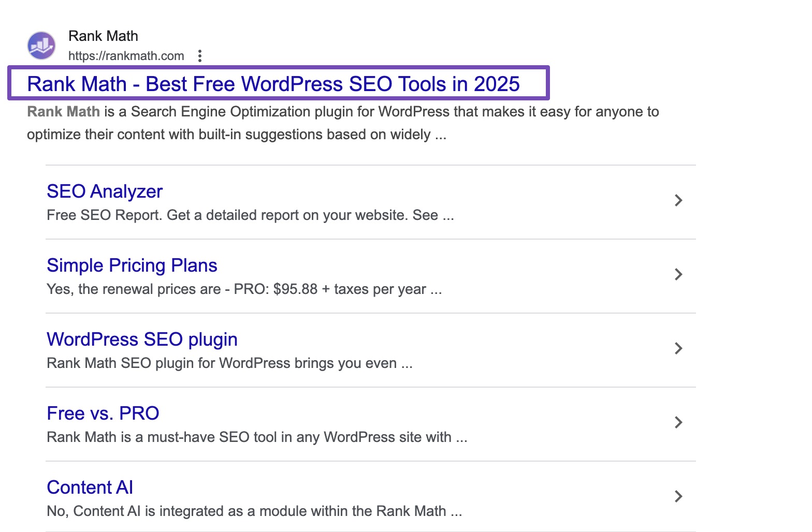Image resolution: width=812 pixels, height=532 pixels.
Task: Open the Simple Pricing Plans sitelink
Action: (132, 265)
